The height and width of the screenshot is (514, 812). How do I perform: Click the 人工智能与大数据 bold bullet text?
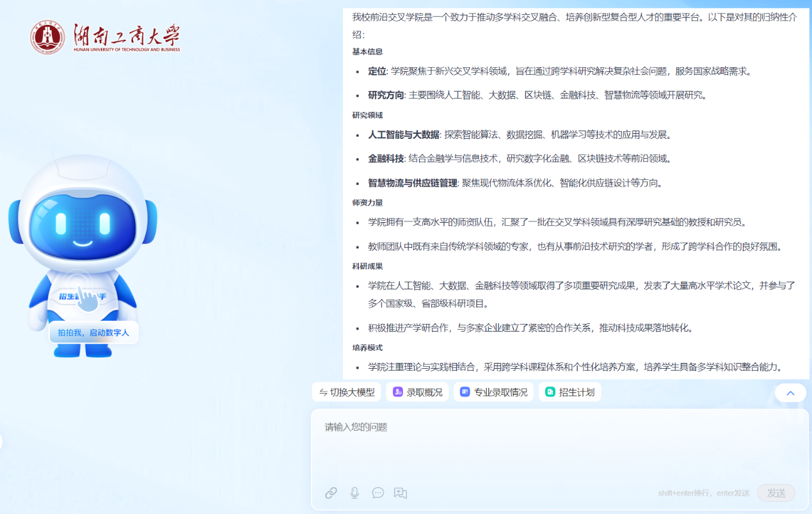point(403,134)
